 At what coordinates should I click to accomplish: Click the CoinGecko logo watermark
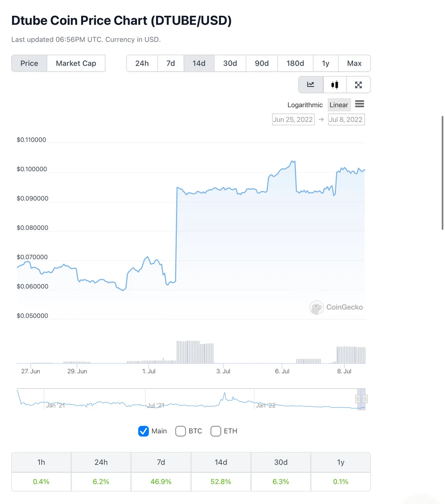[336, 307]
